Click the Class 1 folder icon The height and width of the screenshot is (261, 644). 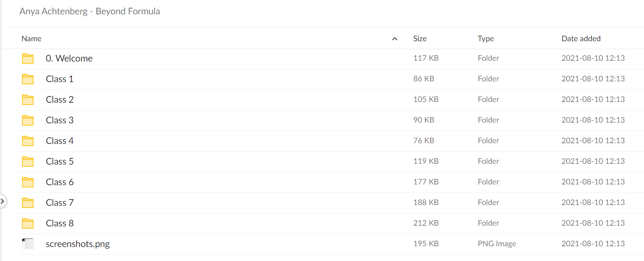coord(28,79)
